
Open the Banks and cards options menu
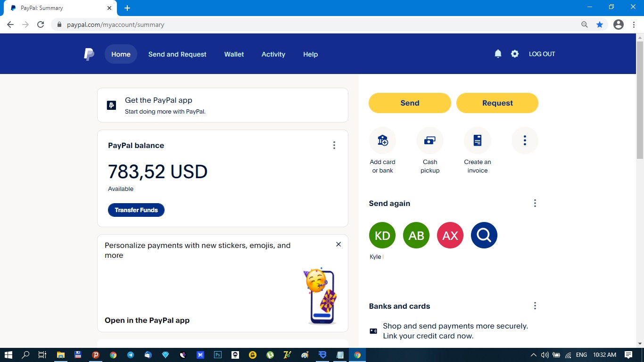[x=535, y=306]
